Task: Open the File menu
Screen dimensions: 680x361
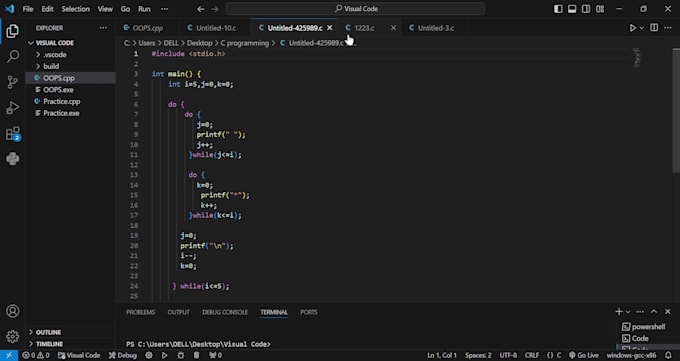Action: (x=28, y=9)
